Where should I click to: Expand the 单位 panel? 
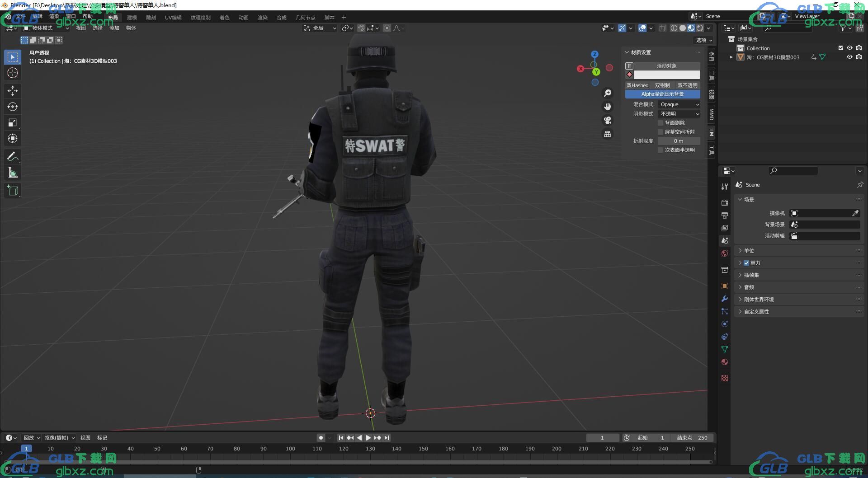coord(799,251)
